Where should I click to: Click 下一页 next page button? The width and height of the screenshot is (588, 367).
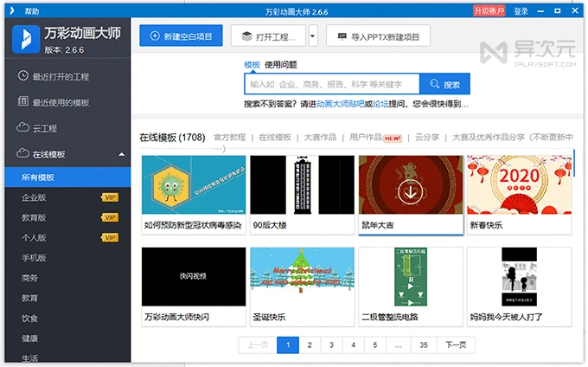(x=456, y=344)
